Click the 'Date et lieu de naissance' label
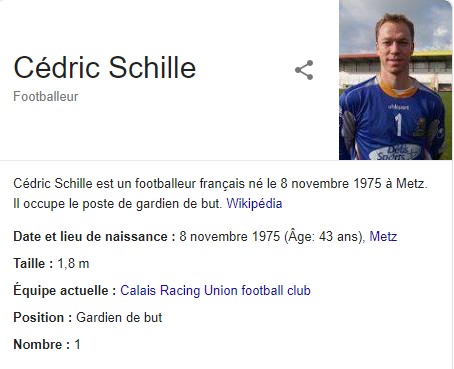This screenshot has width=454, height=369. point(94,236)
